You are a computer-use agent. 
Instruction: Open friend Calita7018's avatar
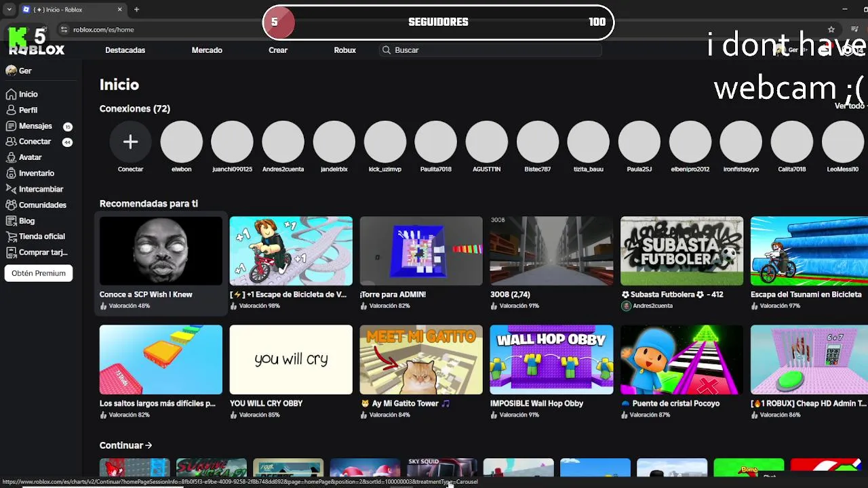coord(791,142)
